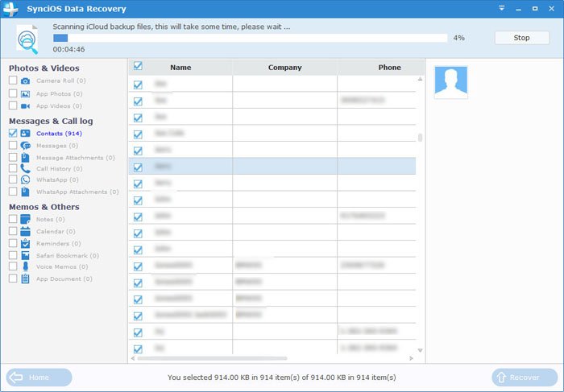Click the App Photos picture icon
The width and height of the screenshot is (564, 392).
coord(25,94)
